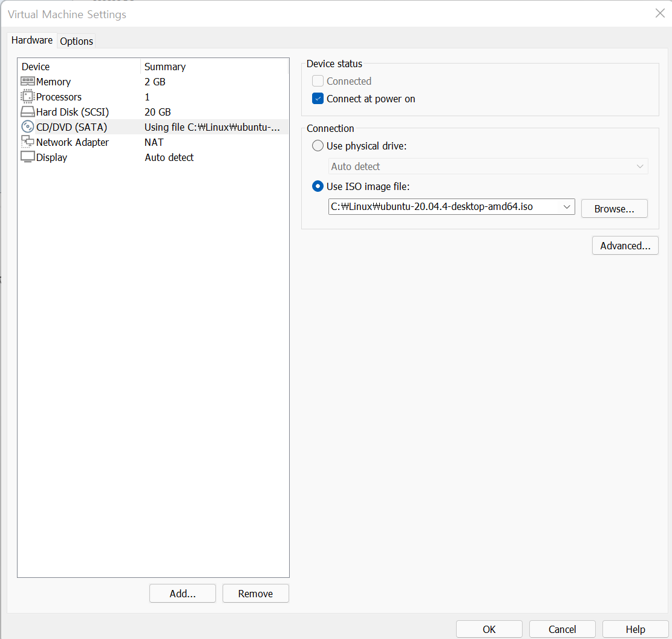Image resolution: width=672 pixels, height=639 pixels.
Task: Confirm settings with OK button
Action: pos(489,629)
